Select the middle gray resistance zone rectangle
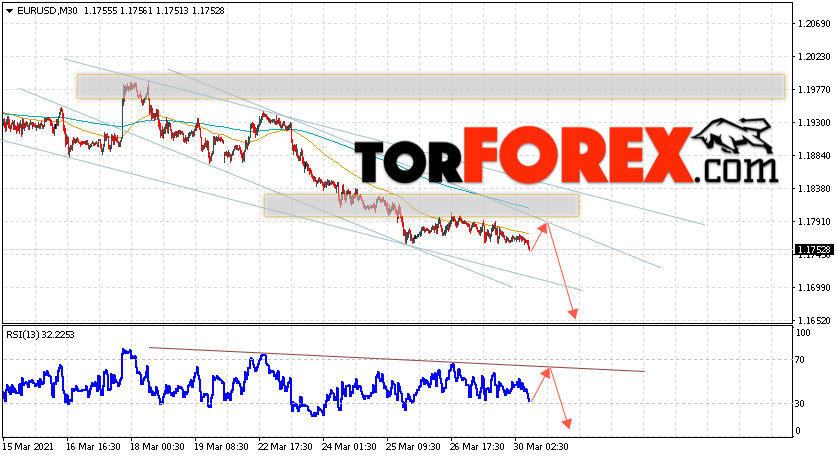 tap(421, 205)
